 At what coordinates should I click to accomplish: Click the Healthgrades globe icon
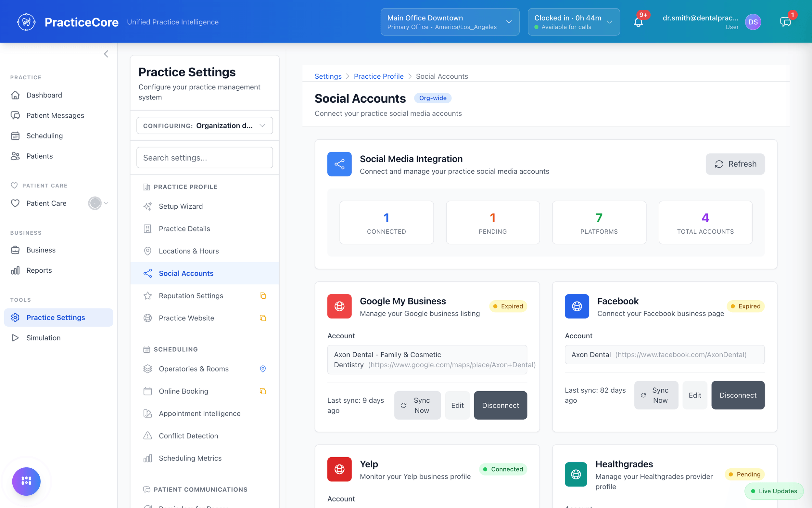pos(576,474)
